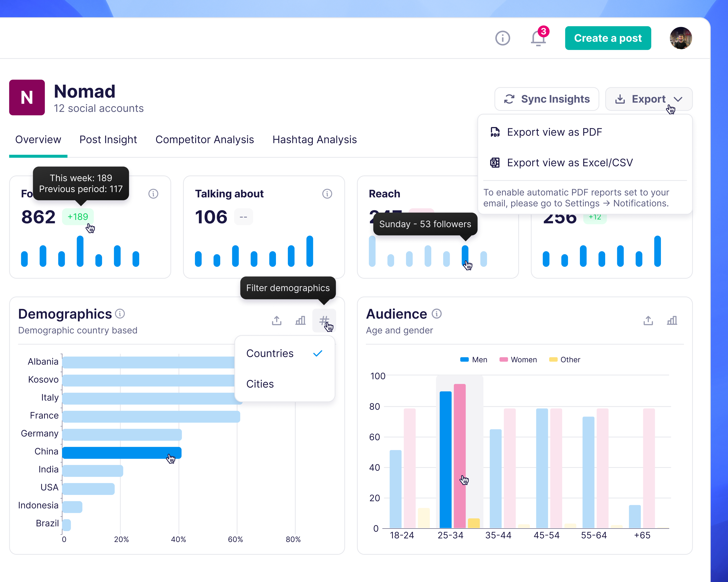Click info icon next to Audience title
The width and height of the screenshot is (728, 582).
coord(437,314)
